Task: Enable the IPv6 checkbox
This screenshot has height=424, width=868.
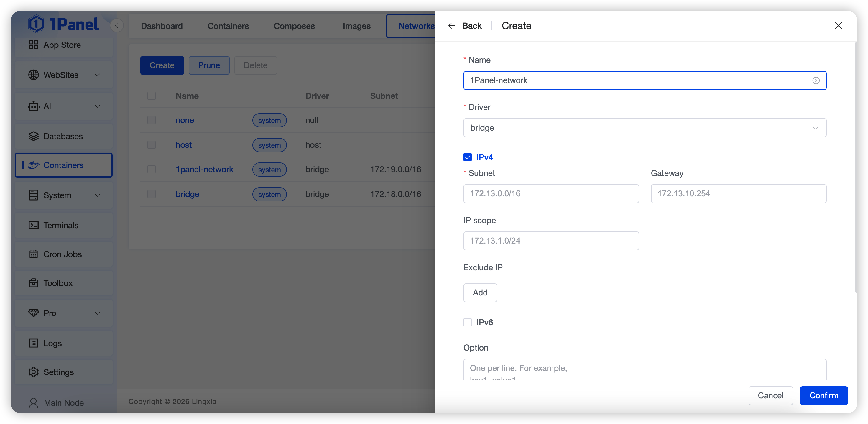Action: (467, 322)
